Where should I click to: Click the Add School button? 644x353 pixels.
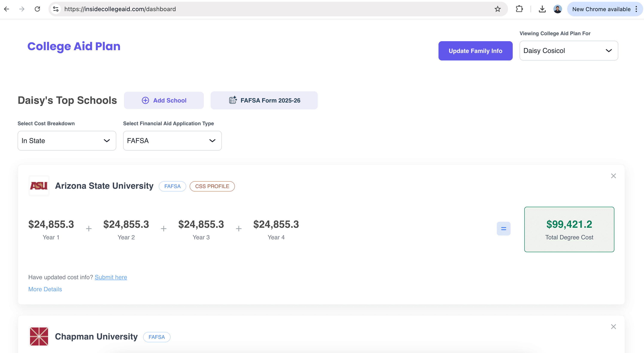coord(164,100)
